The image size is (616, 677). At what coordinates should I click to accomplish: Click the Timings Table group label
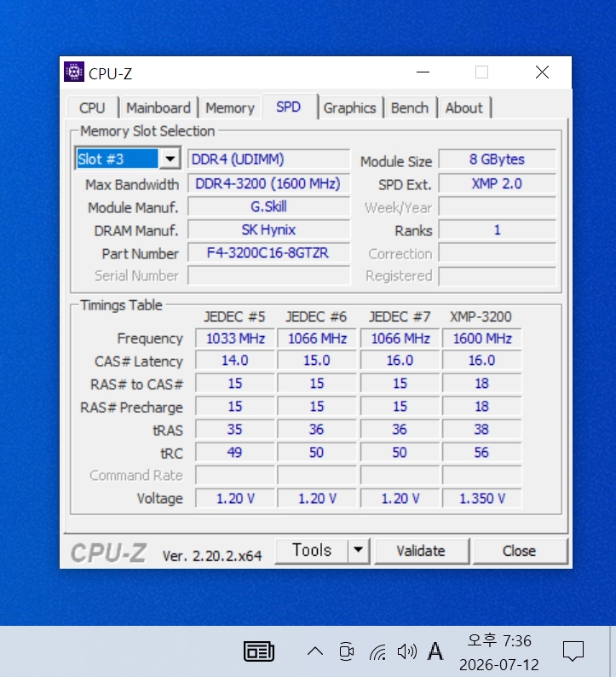[121, 305]
